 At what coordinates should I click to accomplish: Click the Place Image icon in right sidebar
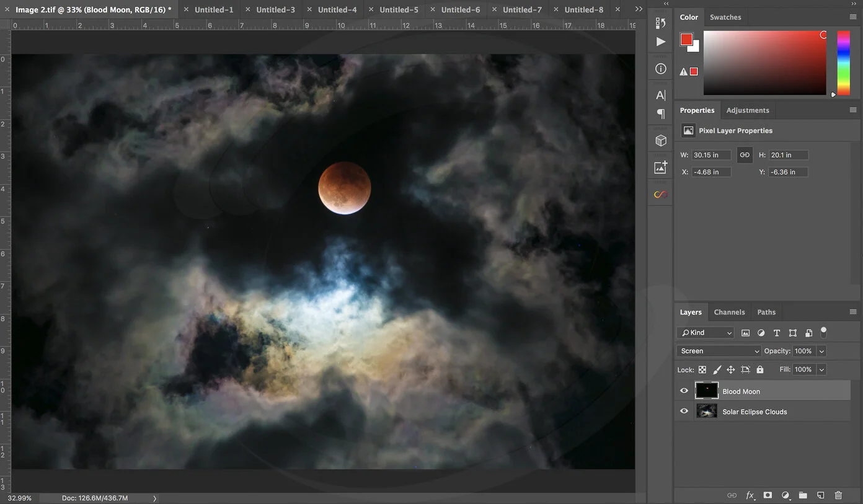pyautogui.click(x=660, y=166)
